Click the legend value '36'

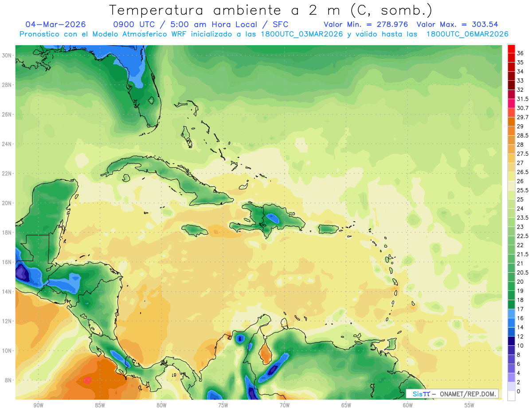[520, 53]
